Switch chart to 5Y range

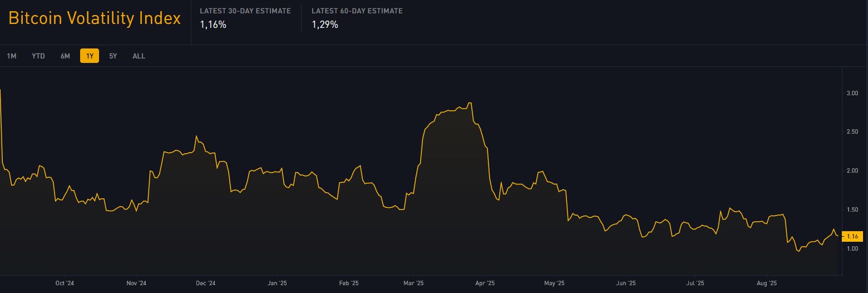point(113,56)
